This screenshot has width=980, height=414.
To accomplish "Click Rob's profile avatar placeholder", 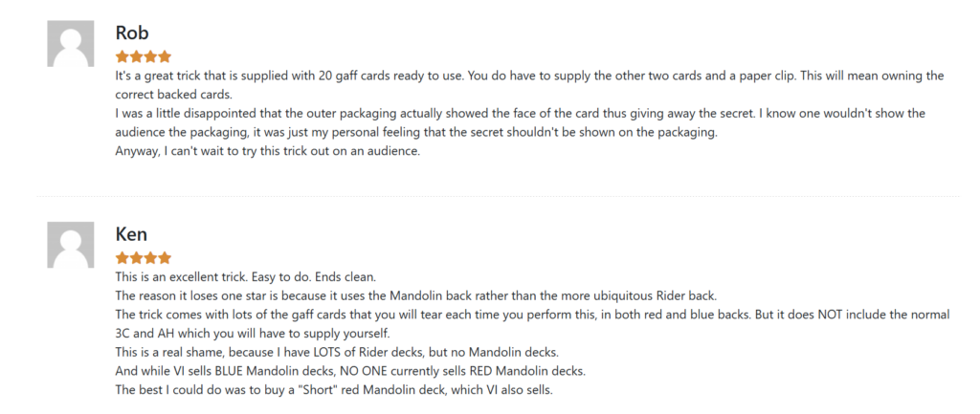I will (71, 44).
